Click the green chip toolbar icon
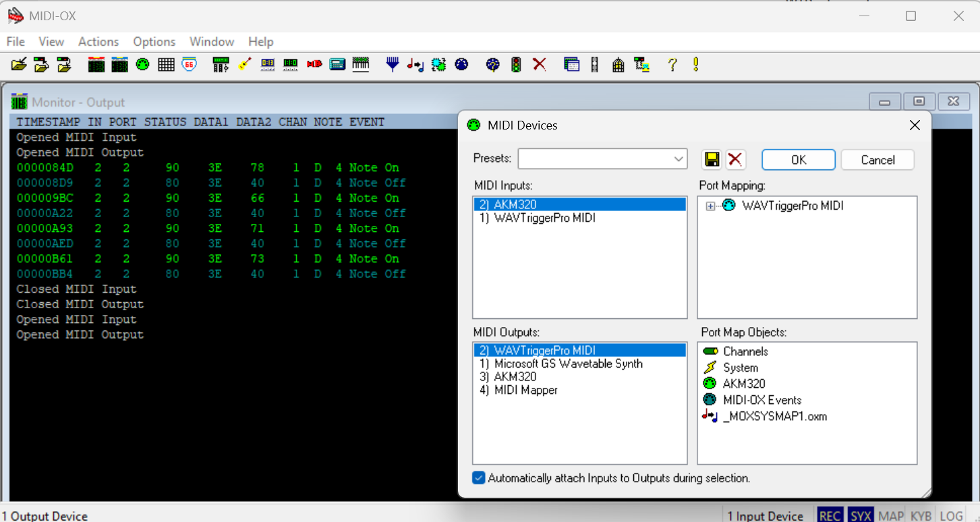980x522 pixels. 438,65
